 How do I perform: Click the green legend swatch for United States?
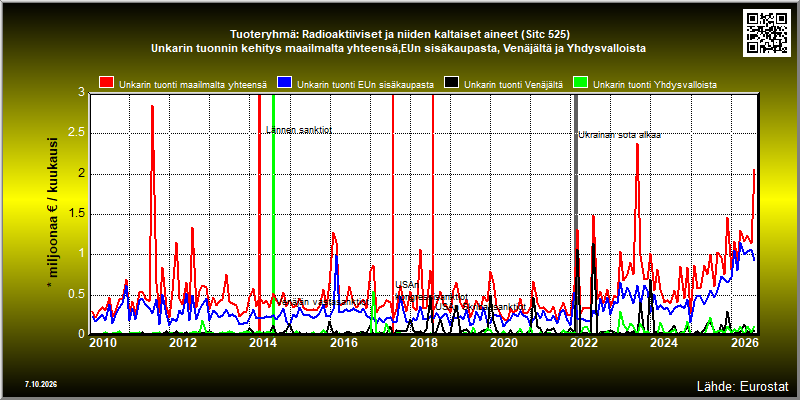[x=581, y=83]
